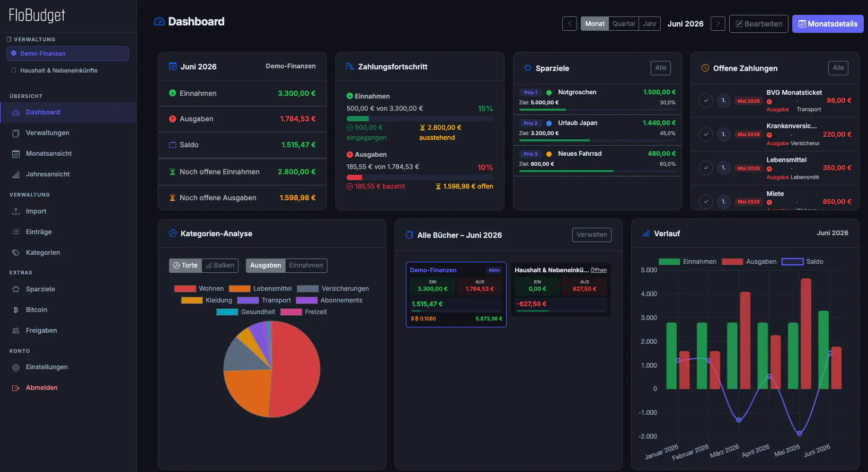Viewport: 868px width, 472px height.
Task: Click the Zahlungsfortschritt header icon
Action: point(350,66)
